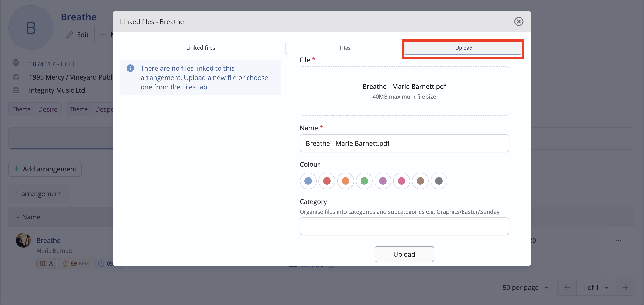Image resolution: width=644 pixels, height=305 pixels.
Task: Click the briefcase publisher icon
Action: 16,90
